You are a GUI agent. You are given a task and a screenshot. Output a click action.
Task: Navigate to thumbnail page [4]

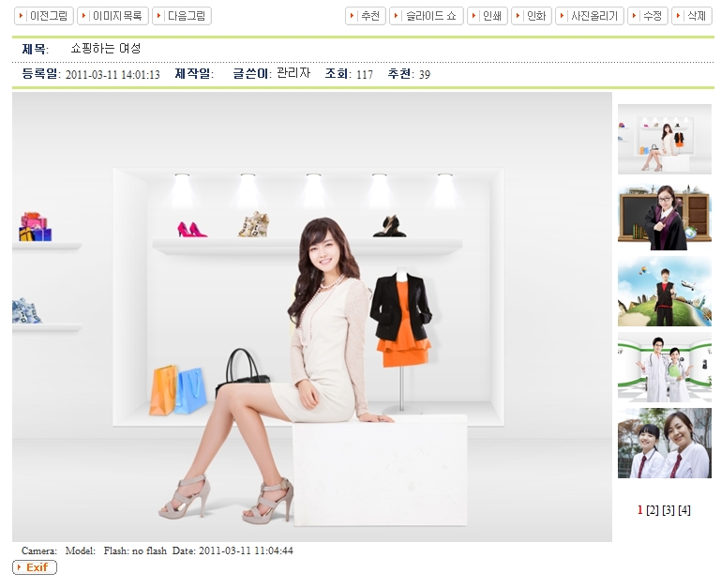pos(684,510)
